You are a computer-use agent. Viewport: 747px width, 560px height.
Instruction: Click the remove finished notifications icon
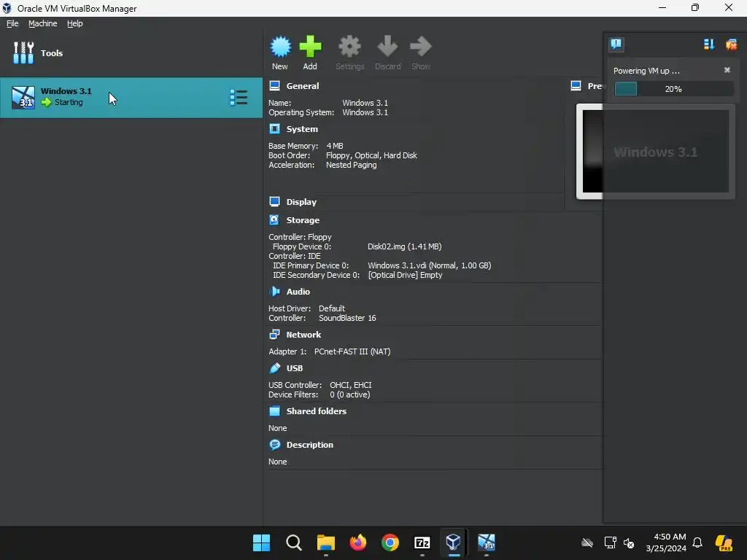tap(731, 44)
